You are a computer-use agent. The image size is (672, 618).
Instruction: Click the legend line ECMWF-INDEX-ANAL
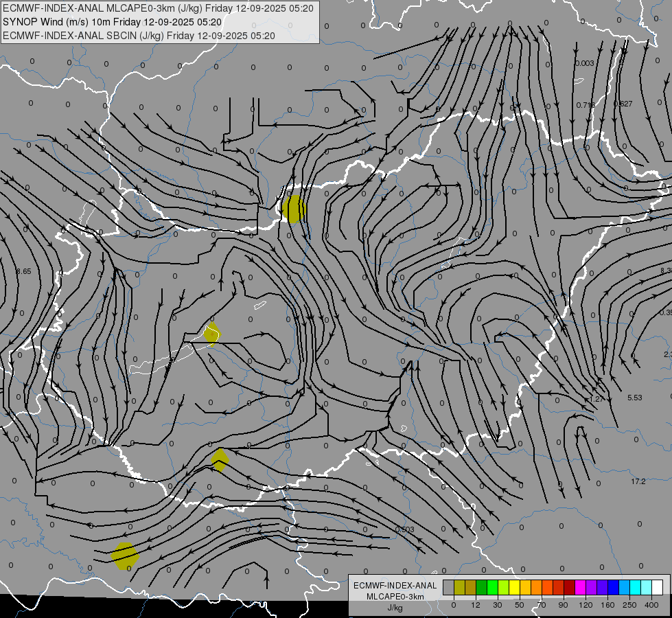click(395, 586)
